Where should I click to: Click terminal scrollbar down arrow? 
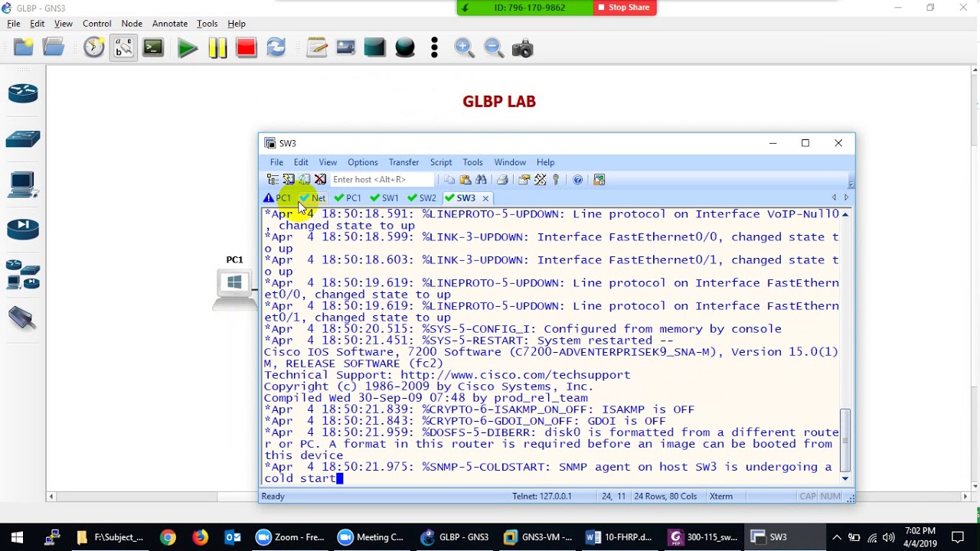click(x=845, y=478)
